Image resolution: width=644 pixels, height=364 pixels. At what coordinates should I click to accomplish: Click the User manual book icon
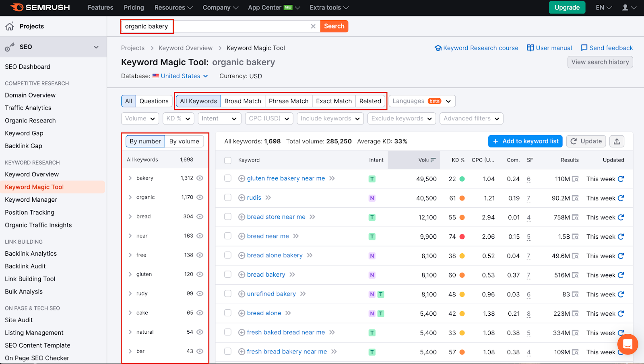coord(530,48)
